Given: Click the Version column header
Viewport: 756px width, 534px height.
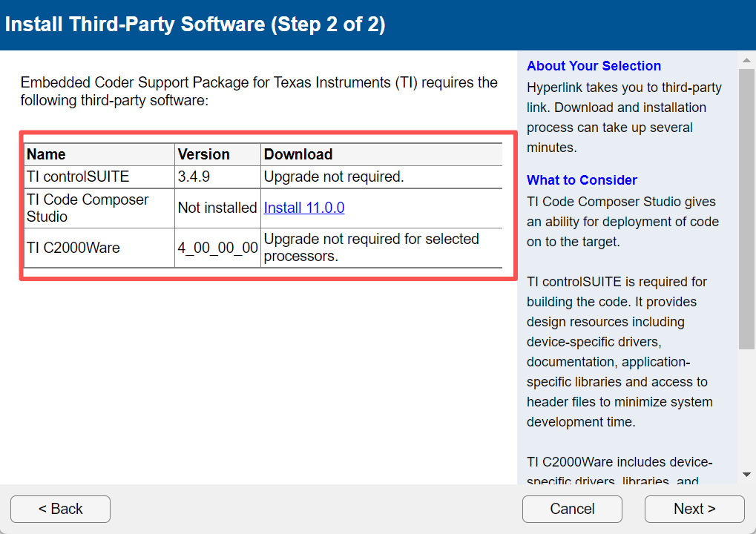Looking at the screenshot, I should tap(217, 154).
